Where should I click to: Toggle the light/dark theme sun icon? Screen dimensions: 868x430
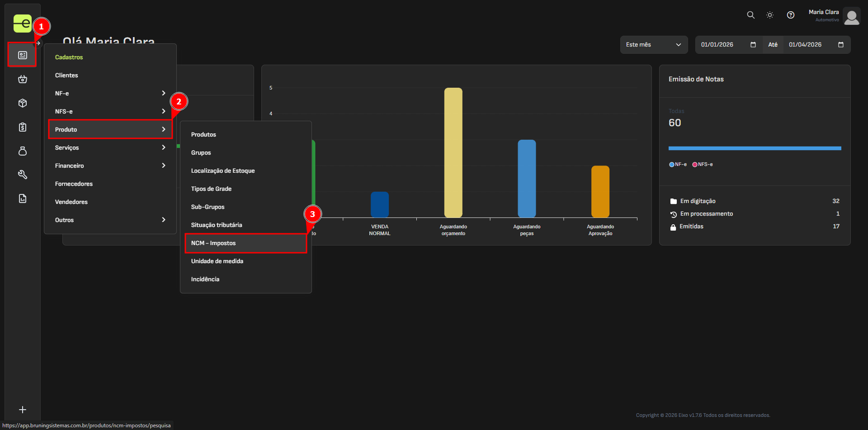770,15
